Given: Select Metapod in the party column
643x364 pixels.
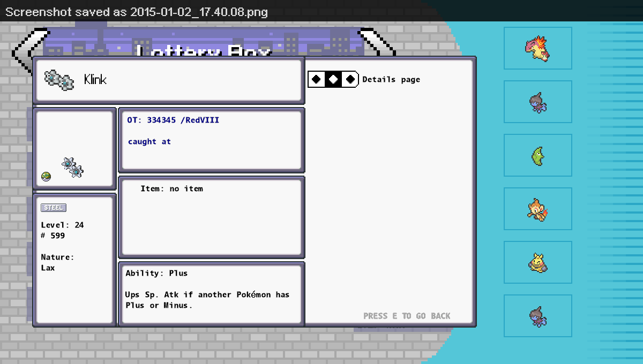Looking at the screenshot, I should (537, 156).
